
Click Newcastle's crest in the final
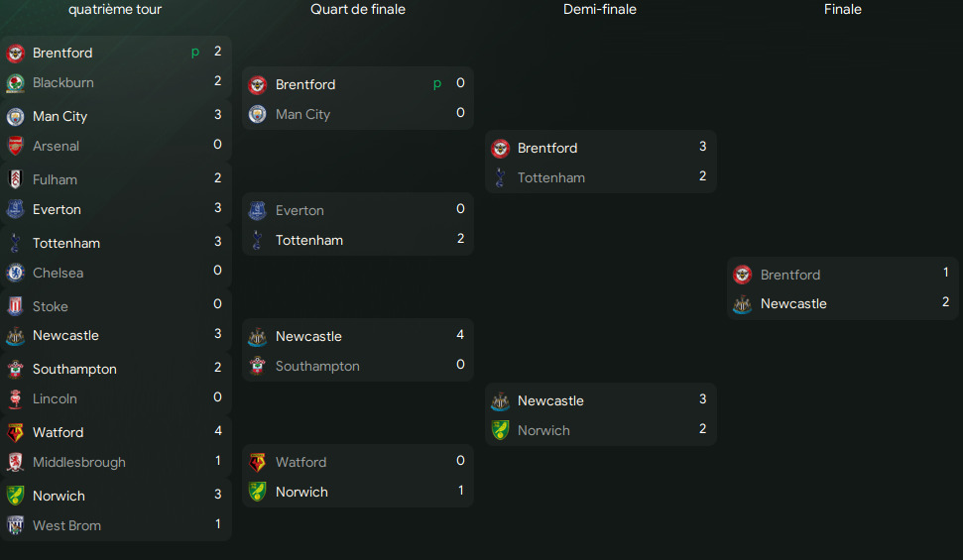point(742,304)
